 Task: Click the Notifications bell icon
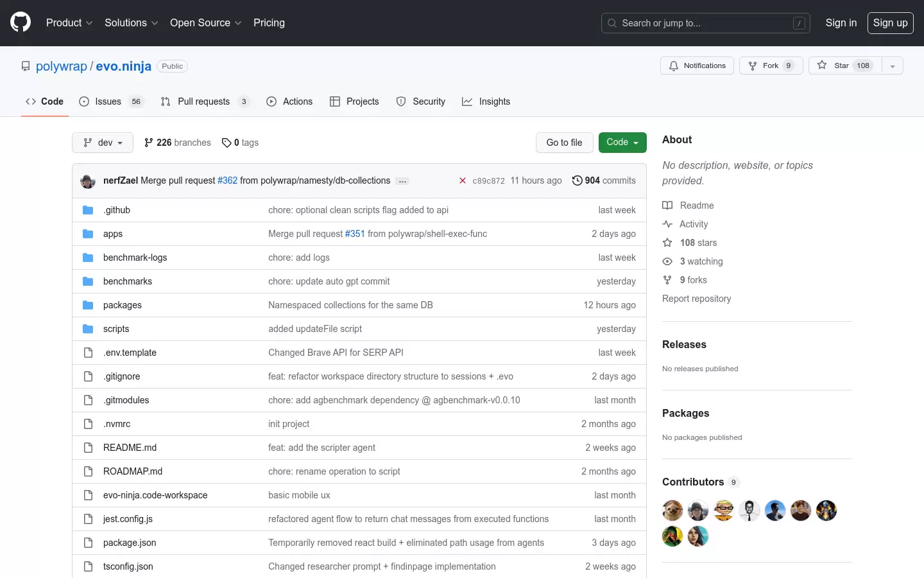click(674, 66)
